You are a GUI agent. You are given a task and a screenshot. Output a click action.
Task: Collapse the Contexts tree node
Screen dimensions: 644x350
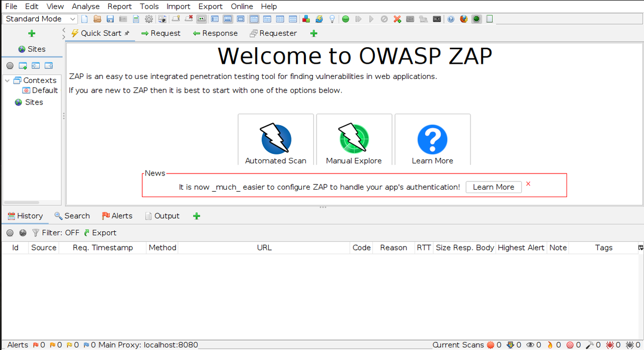tap(8, 80)
